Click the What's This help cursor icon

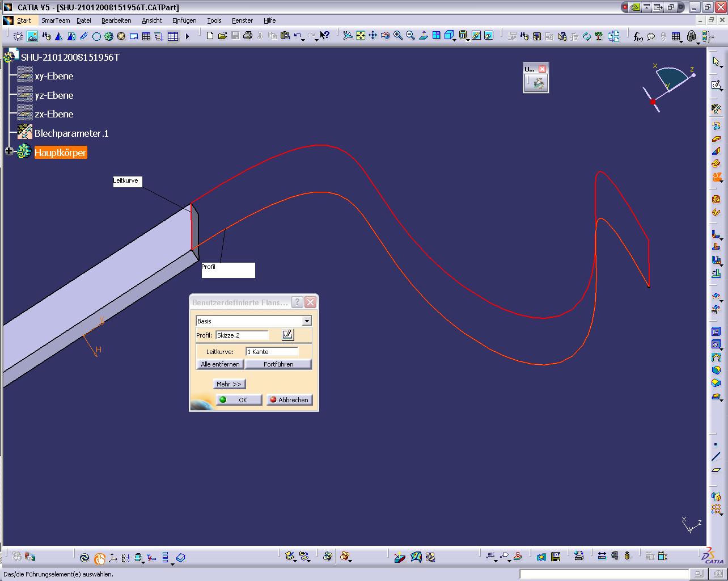324,36
